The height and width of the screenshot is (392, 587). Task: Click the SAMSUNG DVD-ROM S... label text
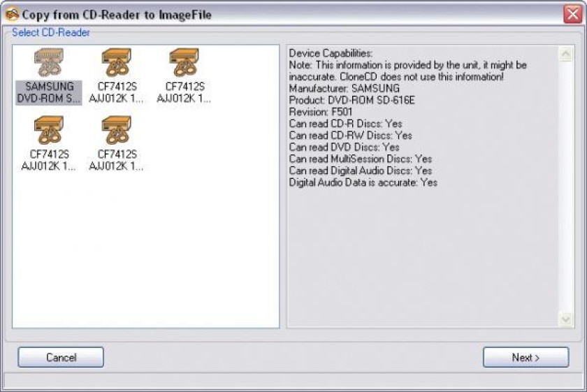(49, 92)
